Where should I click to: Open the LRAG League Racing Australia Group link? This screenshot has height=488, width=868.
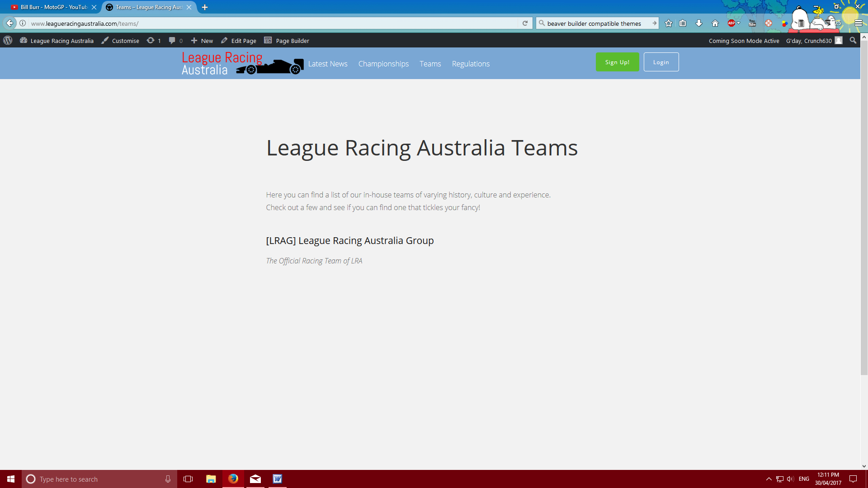[349, 241]
